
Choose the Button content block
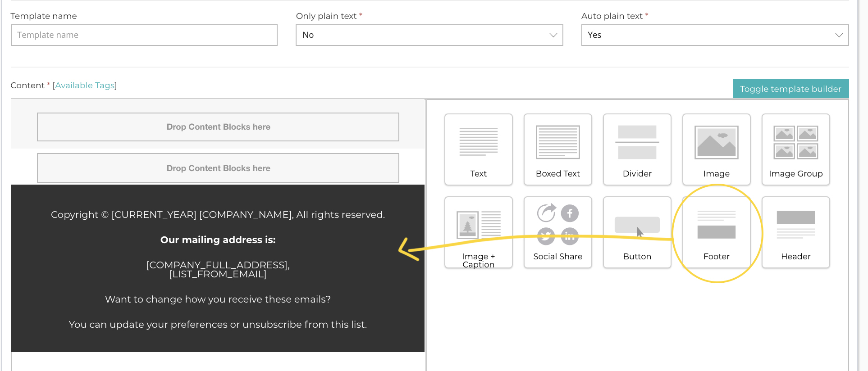[x=637, y=232]
